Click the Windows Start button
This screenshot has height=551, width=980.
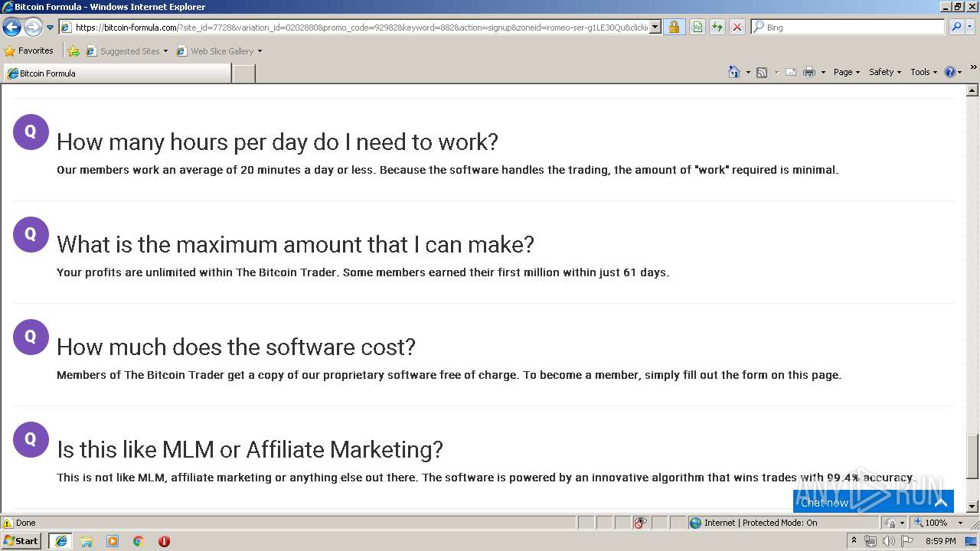21,541
